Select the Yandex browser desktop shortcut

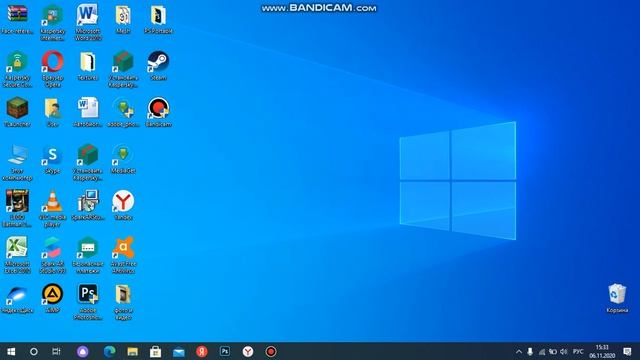click(x=123, y=206)
